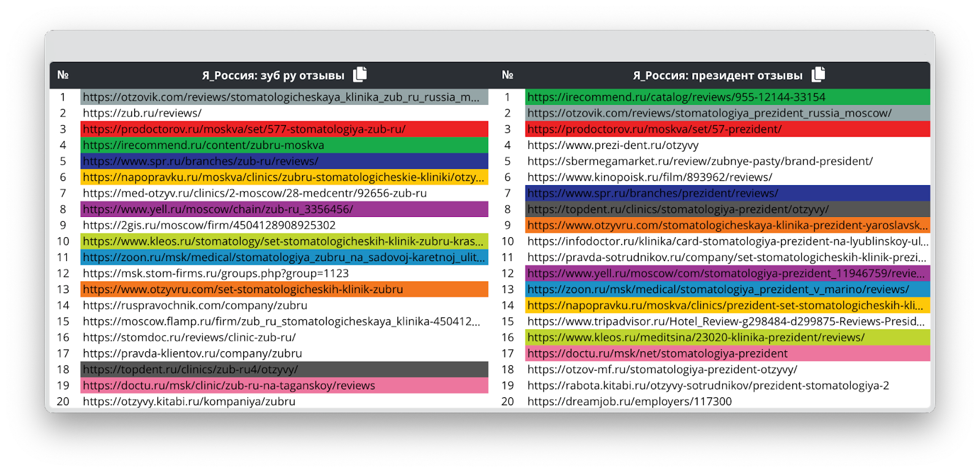Viewport: 980px width, 472px height.
Task: Open the stomdoc.ru clinic-zub-ru link
Action: [189, 337]
